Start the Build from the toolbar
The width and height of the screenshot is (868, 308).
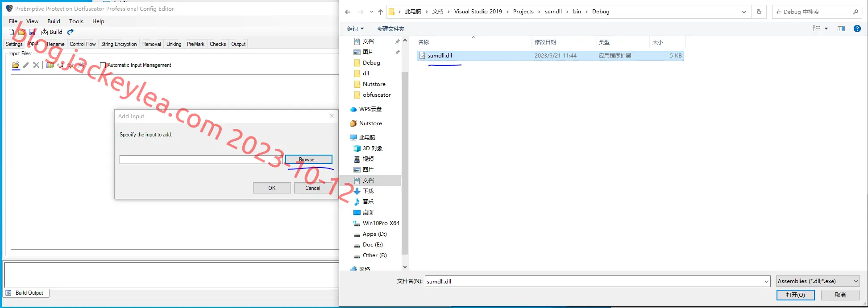tap(52, 32)
